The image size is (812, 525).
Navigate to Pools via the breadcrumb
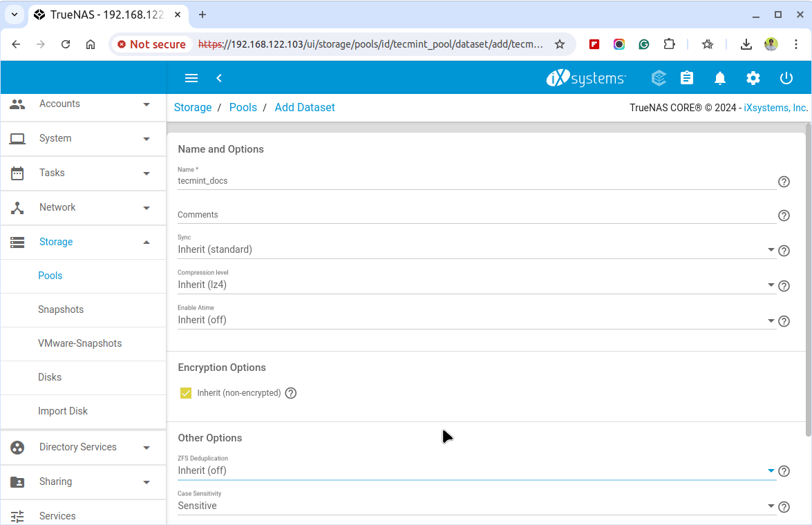pyautogui.click(x=243, y=107)
